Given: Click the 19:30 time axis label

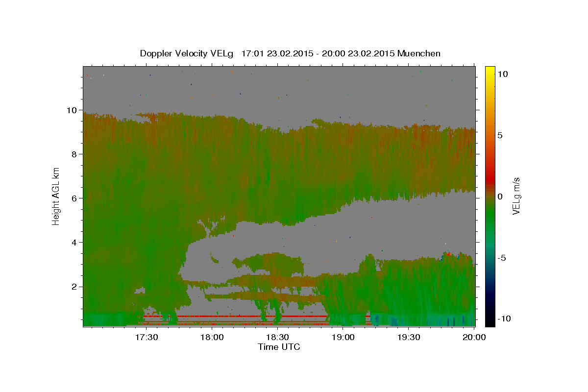Looking at the screenshot, I should [409, 338].
